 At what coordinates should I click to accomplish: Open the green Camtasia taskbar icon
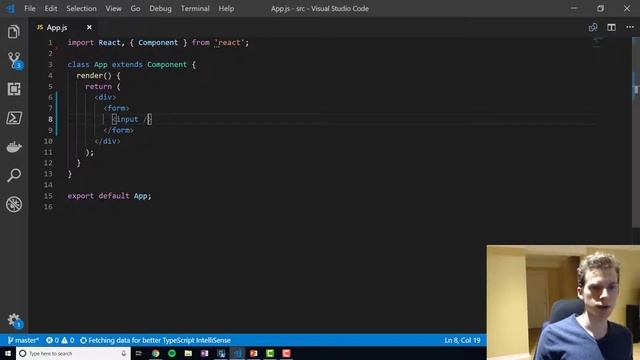pos(270,353)
